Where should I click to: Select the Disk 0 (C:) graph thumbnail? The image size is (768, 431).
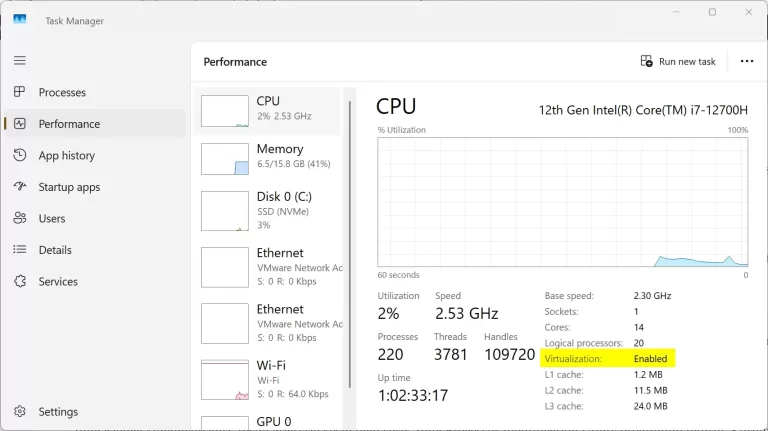225,211
